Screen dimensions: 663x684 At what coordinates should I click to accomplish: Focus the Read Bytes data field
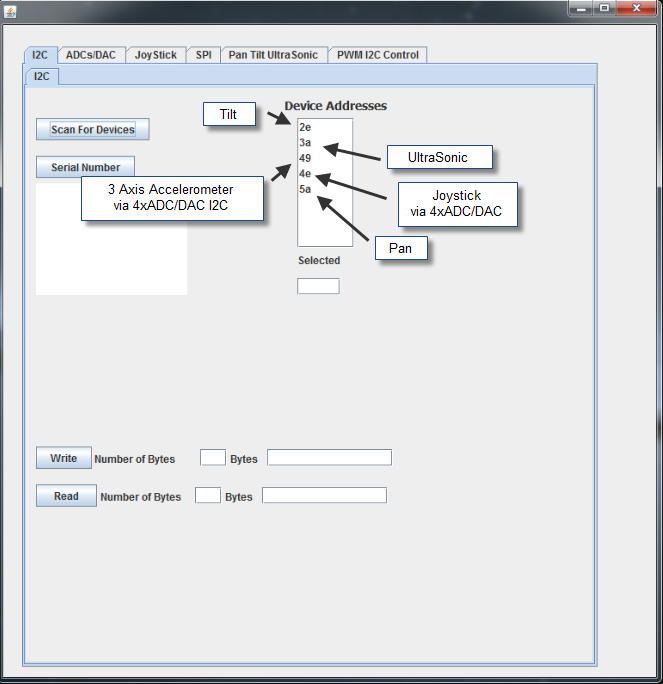click(x=325, y=496)
